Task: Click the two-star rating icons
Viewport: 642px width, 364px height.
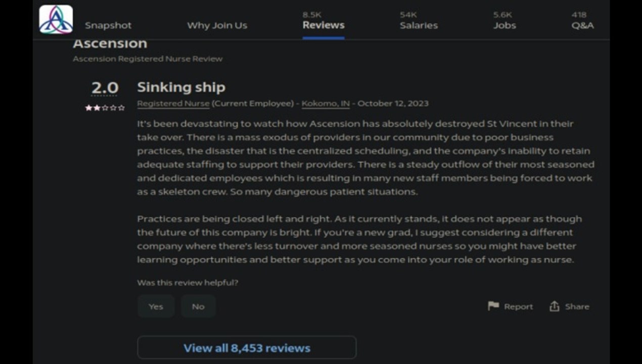Action: (x=105, y=108)
